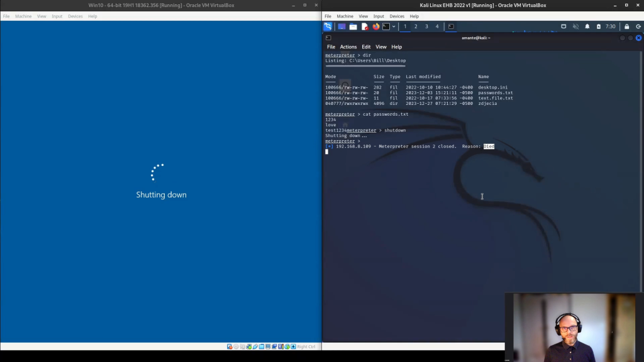
Task: Open the terminal emulator launcher icon
Action: pos(386,26)
